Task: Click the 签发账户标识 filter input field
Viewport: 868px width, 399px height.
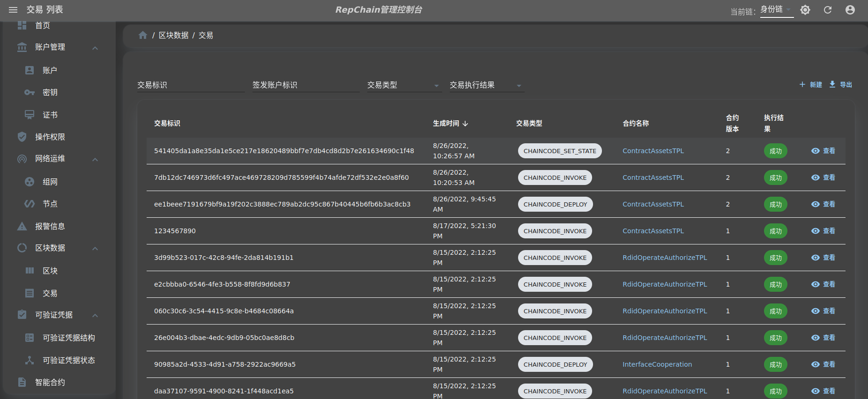Action: point(306,85)
